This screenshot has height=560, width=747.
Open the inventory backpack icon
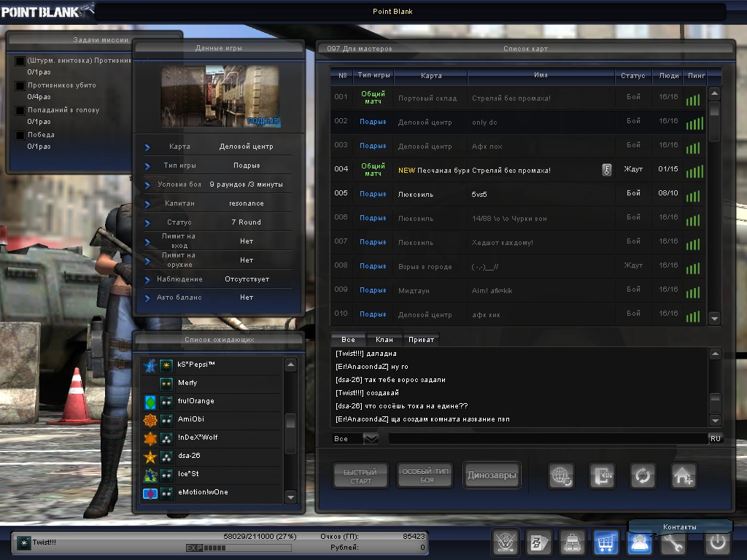point(573,543)
